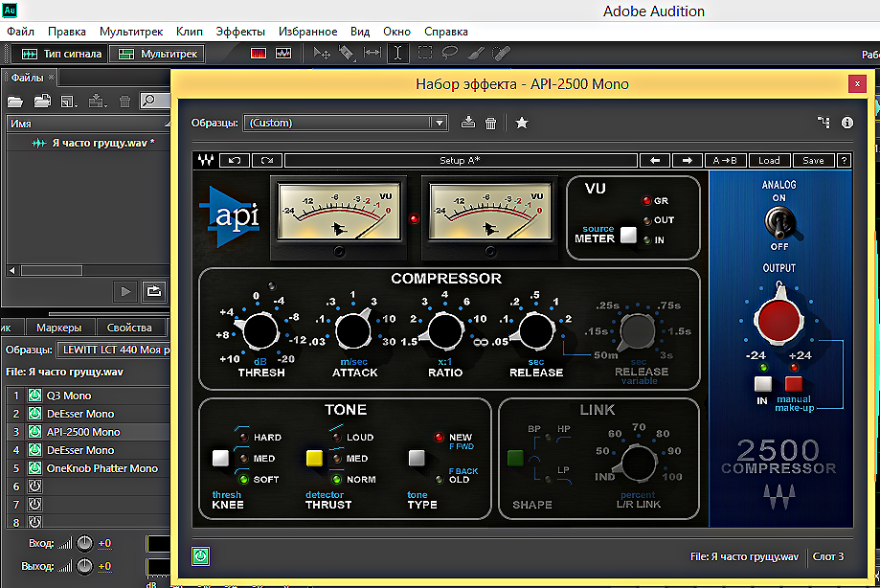Viewport: 880px width, 588px height.
Task: Delete the effect preset trash icon
Action: click(x=490, y=123)
